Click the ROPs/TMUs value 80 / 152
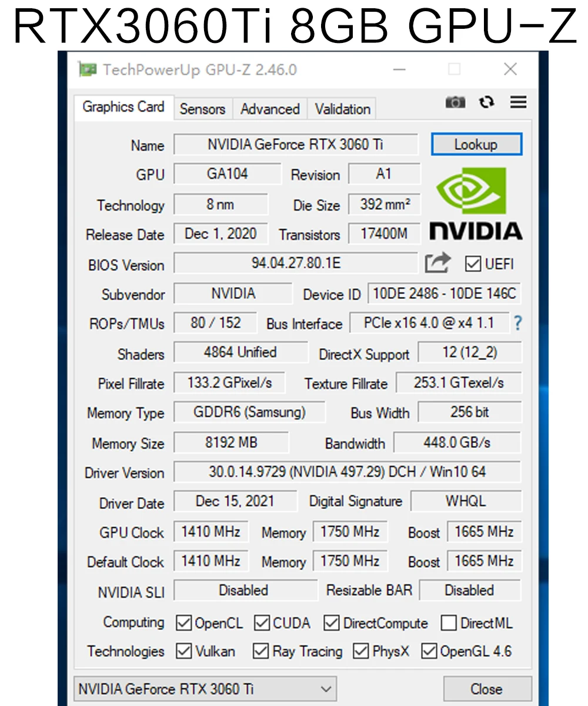 [215, 322]
